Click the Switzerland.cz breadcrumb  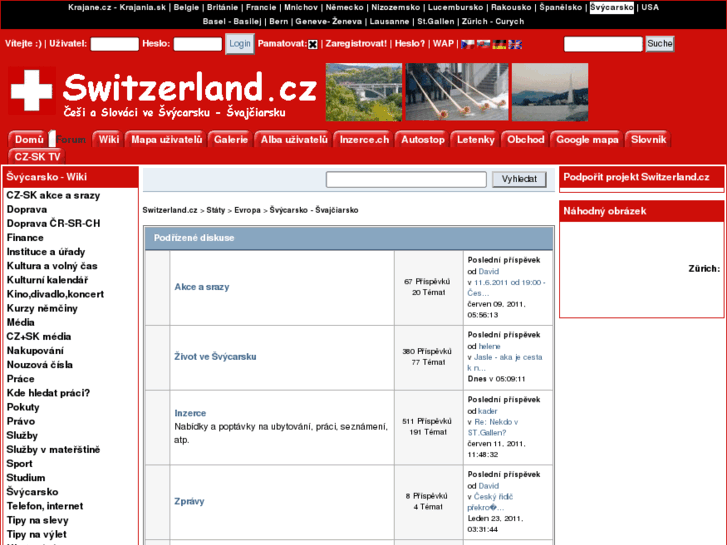click(x=170, y=210)
